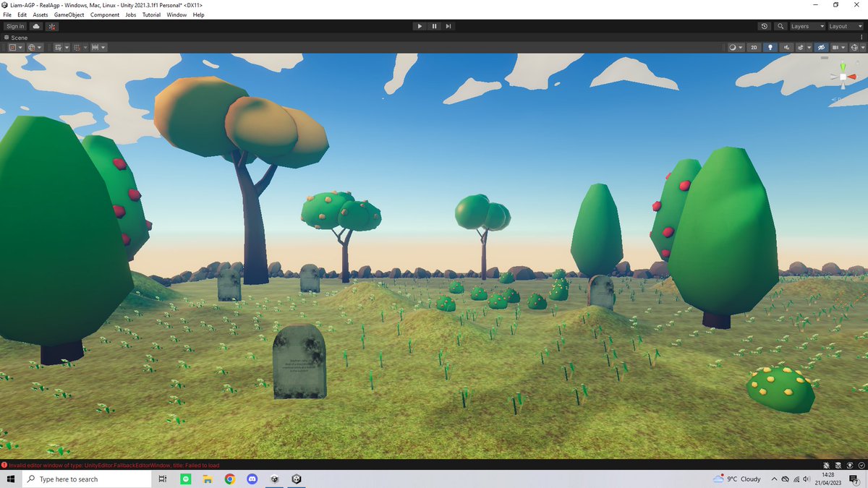Click the Step frame button
The height and width of the screenshot is (488, 868).
(x=448, y=26)
